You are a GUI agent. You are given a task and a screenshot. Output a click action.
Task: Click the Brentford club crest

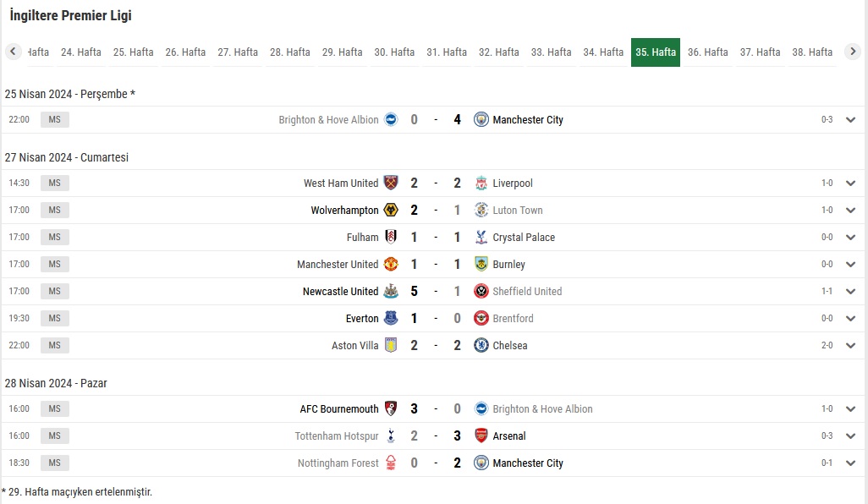tap(481, 318)
